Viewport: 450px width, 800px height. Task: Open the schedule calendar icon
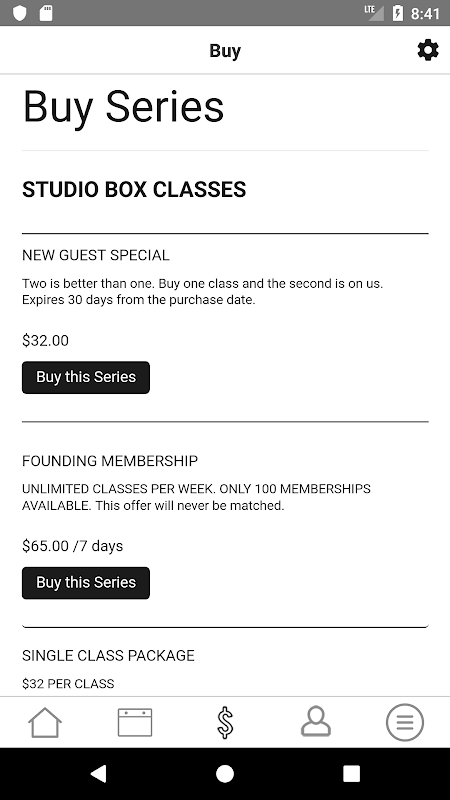[135, 722]
